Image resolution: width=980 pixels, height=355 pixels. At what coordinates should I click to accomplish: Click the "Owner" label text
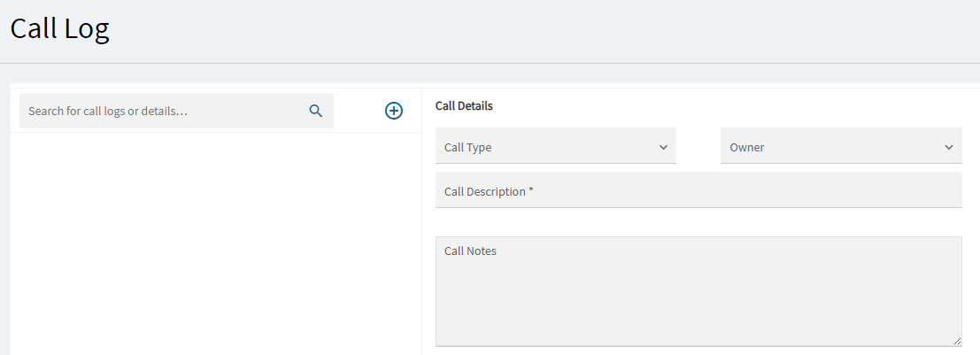[x=747, y=148]
